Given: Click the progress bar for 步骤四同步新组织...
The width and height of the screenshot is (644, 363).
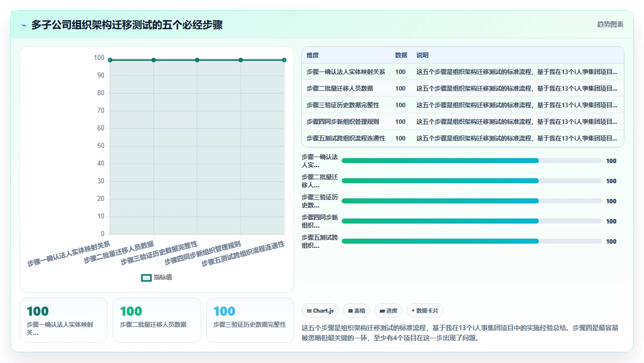Looking at the screenshot, I should (471, 221).
